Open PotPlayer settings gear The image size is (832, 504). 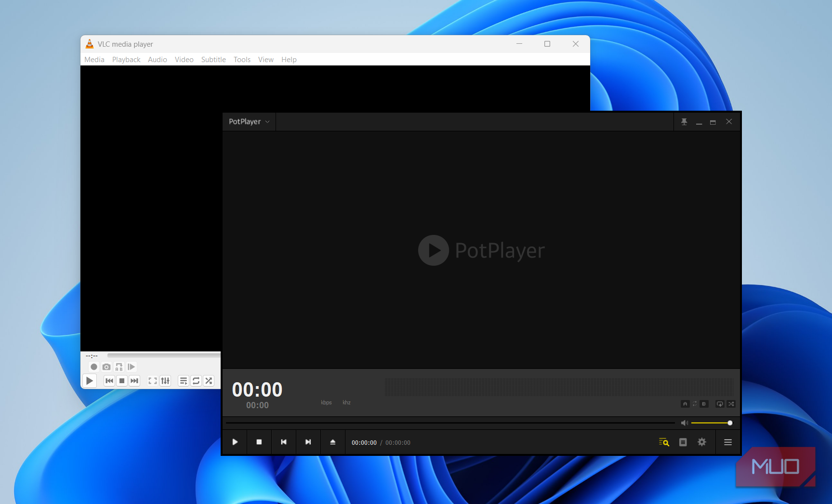[x=702, y=442]
